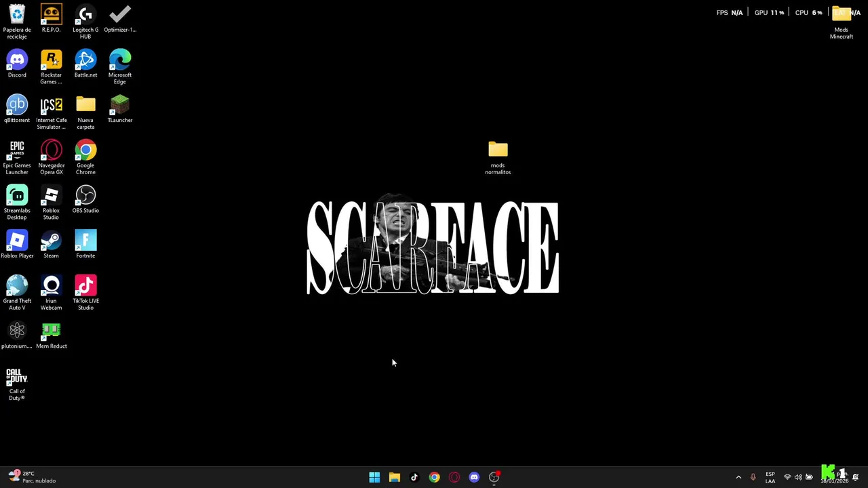Launch the Fortnite shortcut
The width and height of the screenshot is (868, 488).
click(85, 245)
